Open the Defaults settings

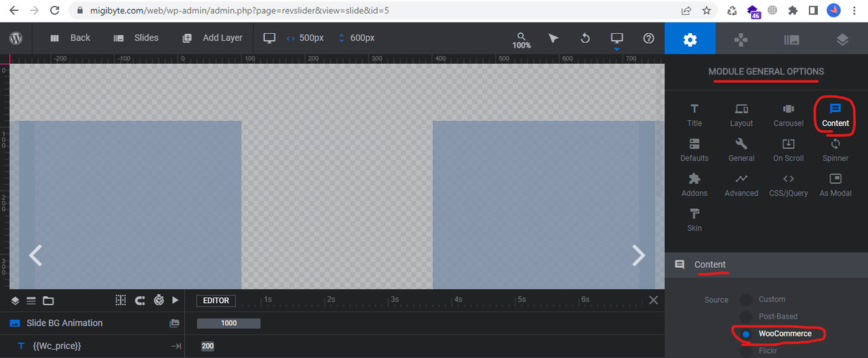[694, 151]
